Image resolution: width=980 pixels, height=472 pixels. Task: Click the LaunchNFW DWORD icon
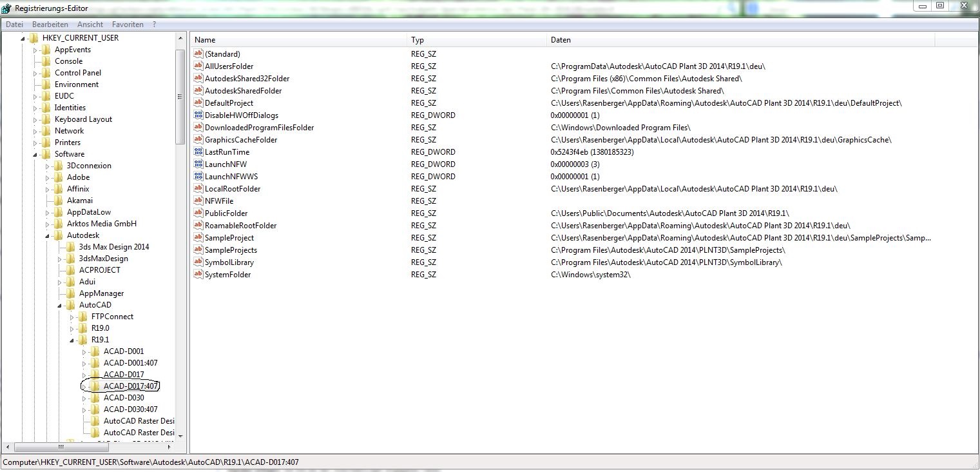pyautogui.click(x=198, y=164)
